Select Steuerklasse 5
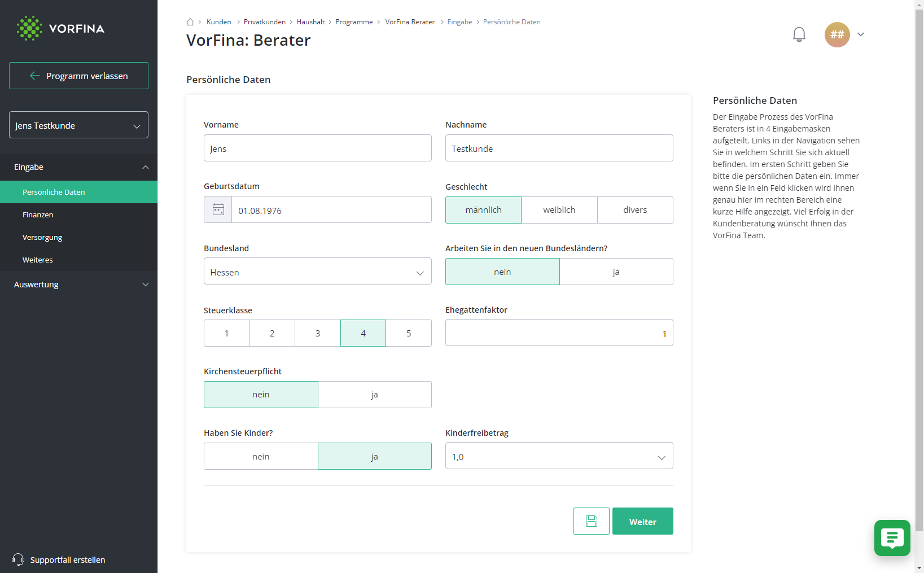 [409, 333]
